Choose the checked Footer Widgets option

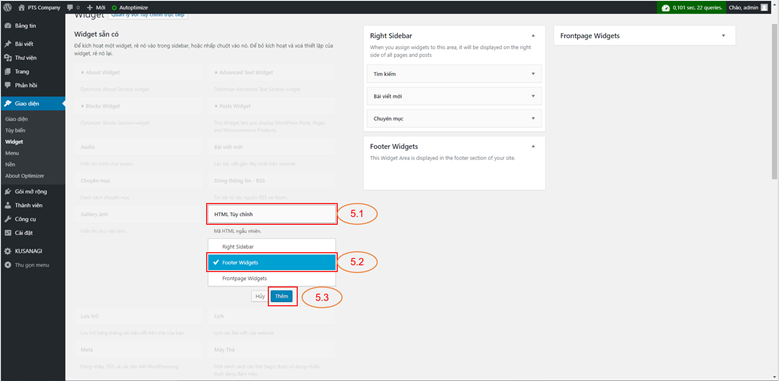click(272, 262)
